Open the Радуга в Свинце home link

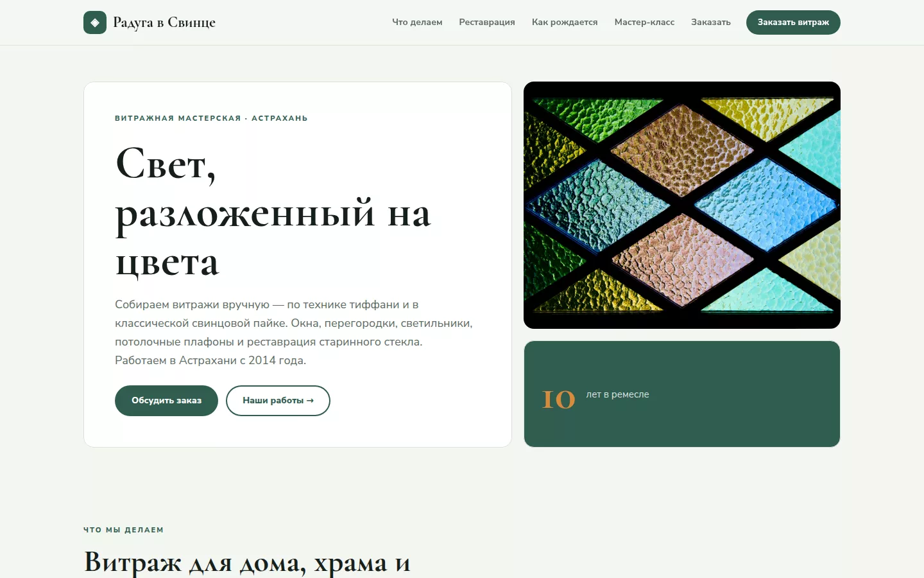tap(150, 22)
